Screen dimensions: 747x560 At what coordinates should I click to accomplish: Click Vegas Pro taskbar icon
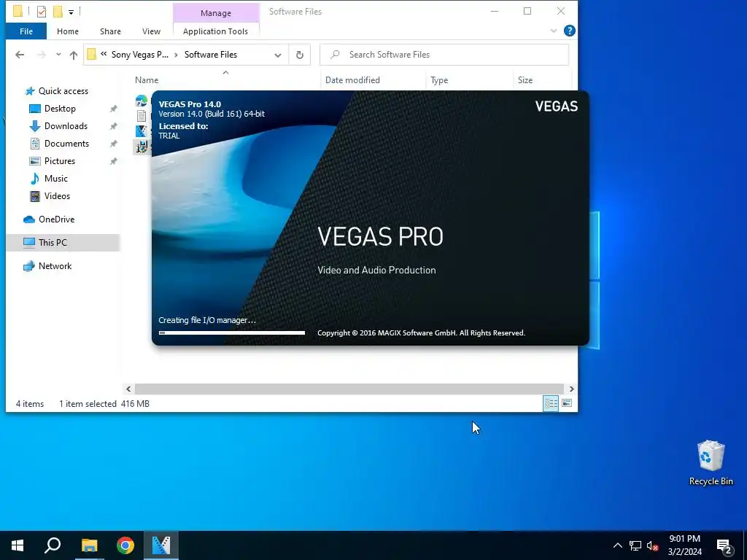[x=161, y=545]
